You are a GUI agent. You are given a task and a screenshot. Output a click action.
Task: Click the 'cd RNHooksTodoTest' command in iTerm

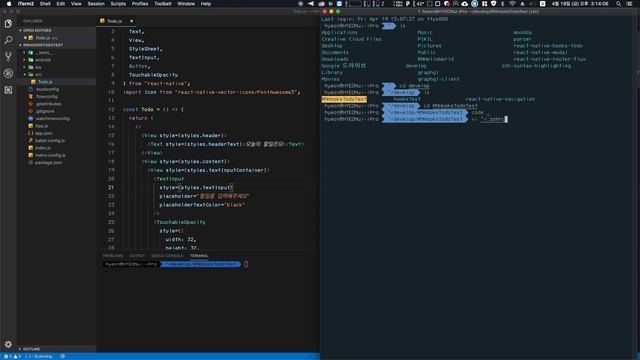tap(451, 106)
